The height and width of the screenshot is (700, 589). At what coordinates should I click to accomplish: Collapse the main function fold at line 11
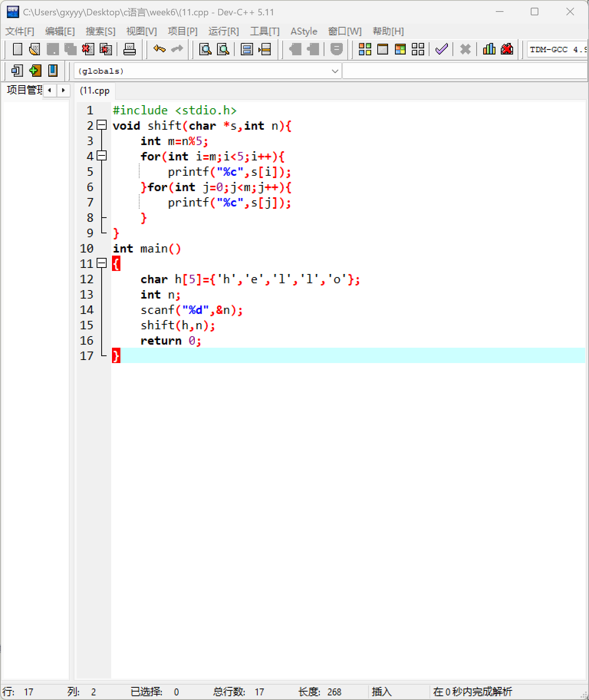pyautogui.click(x=102, y=263)
